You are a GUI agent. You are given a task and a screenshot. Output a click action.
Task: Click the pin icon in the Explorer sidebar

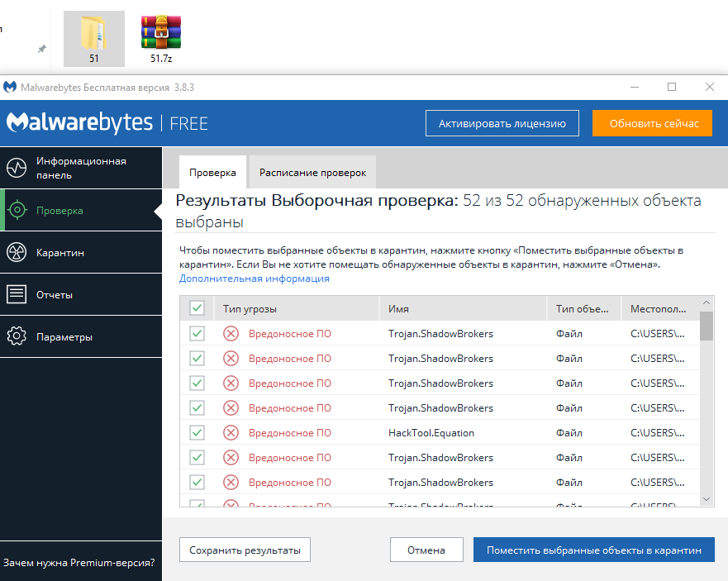tap(42, 49)
